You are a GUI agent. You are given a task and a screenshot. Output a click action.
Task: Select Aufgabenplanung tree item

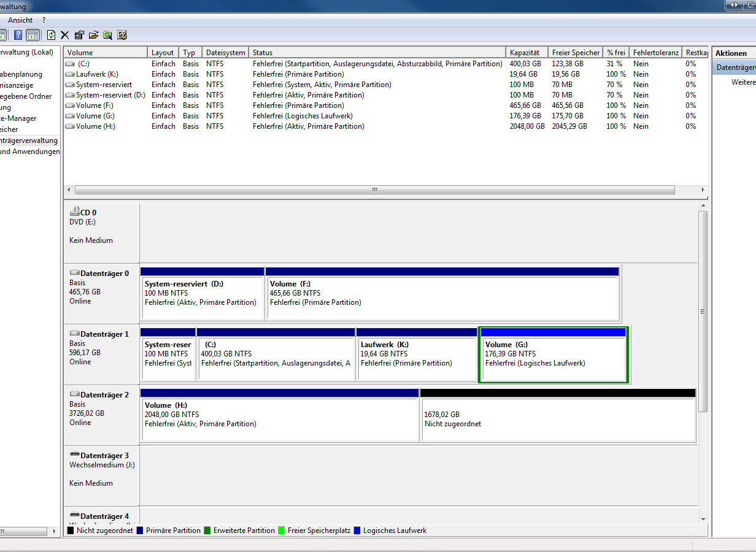coord(21,74)
